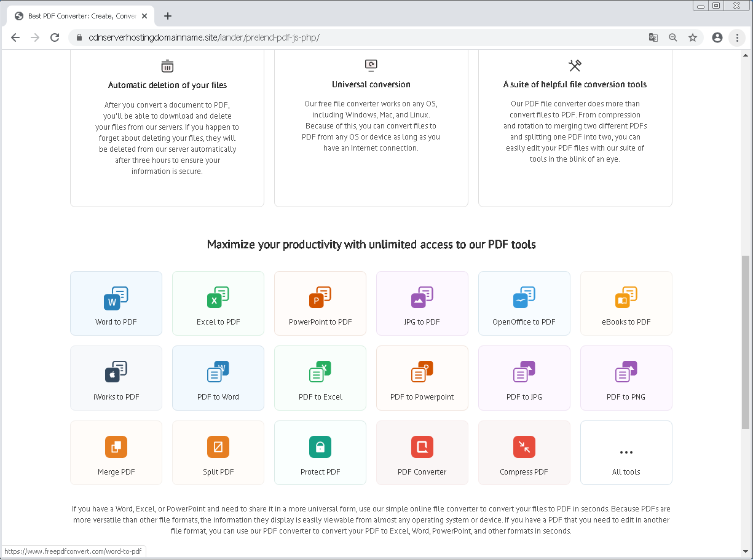
Task: Open the PDF to Powerpoint tool icon
Action: click(x=422, y=372)
